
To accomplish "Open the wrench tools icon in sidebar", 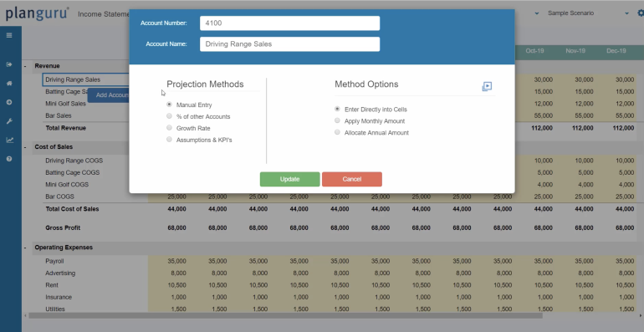I will (x=9, y=121).
